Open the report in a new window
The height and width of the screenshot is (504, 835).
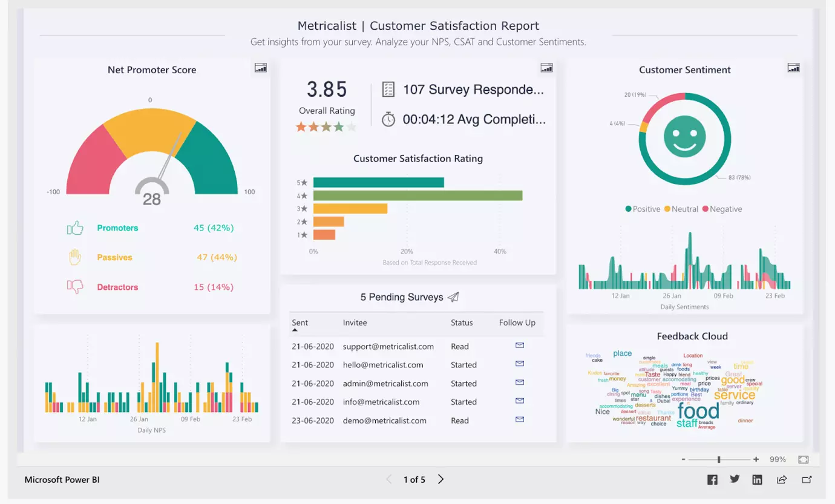(807, 479)
